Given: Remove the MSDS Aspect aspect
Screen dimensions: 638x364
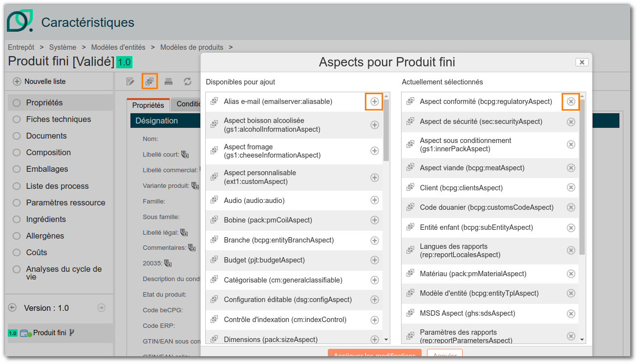Looking at the screenshot, I should (571, 313).
